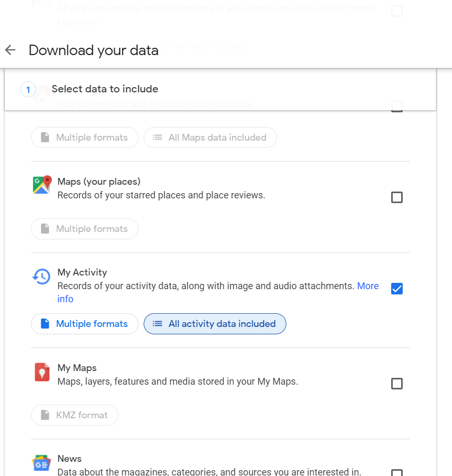The height and width of the screenshot is (476, 452).
Task: Click the KMZ format button
Action: [75, 415]
